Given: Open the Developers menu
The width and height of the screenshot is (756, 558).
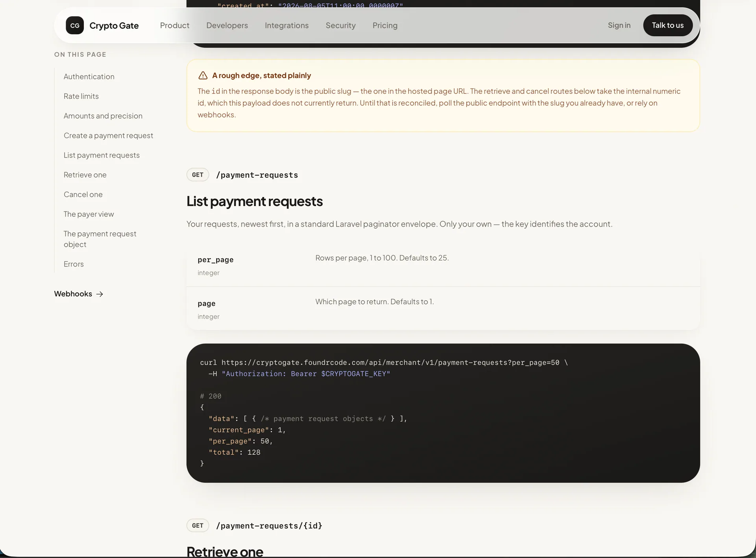Looking at the screenshot, I should click(x=227, y=25).
